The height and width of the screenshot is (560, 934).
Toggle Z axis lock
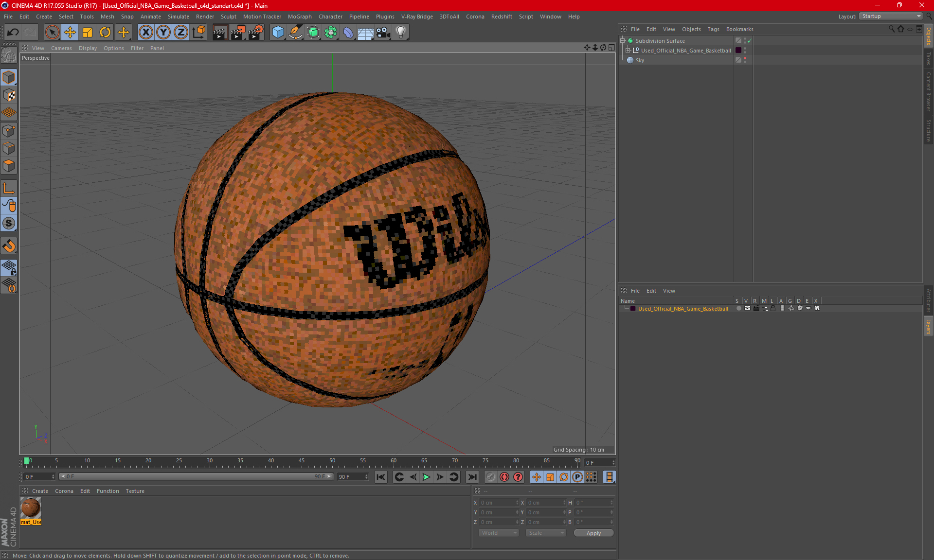[181, 33]
